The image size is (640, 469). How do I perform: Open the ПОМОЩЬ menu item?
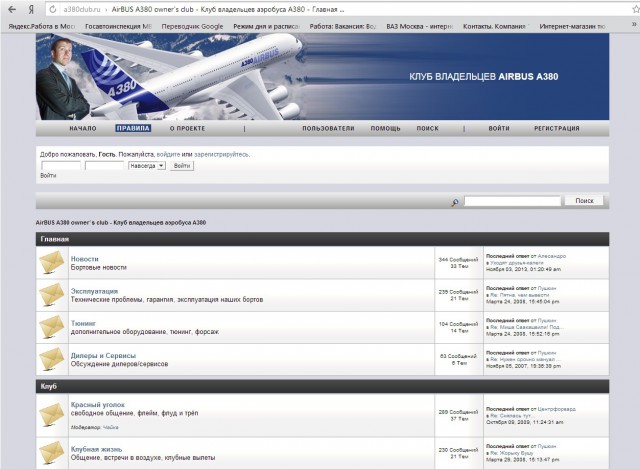pyautogui.click(x=385, y=128)
